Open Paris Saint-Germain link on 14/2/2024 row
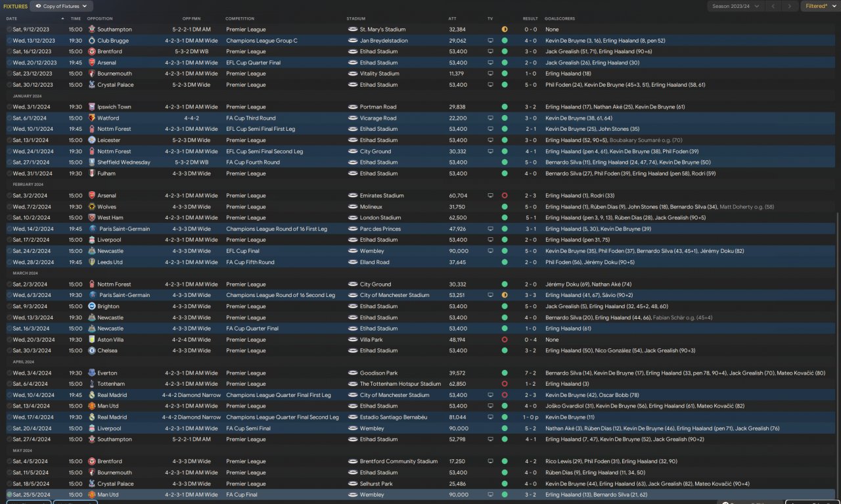841x504 pixels. tap(124, 229)
